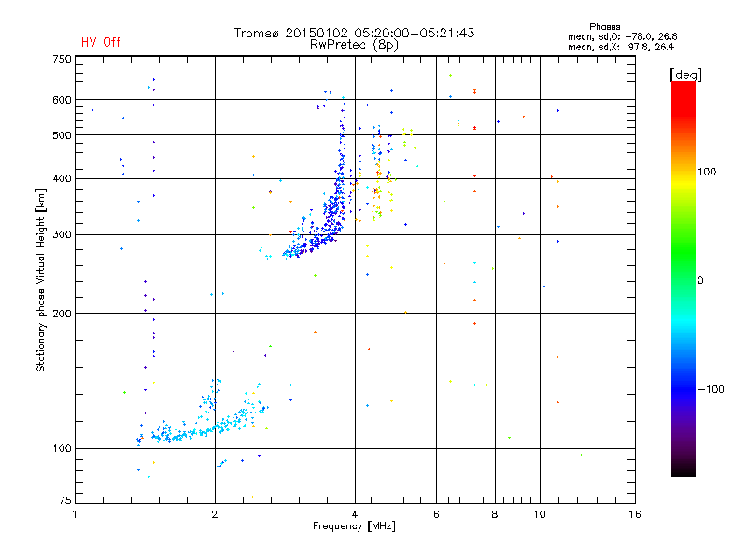The height and width of the screenshot is (560, 747).
Task: Click the y-axis tick label '200'
Action: pyautogui.click(x=62, y=314)
